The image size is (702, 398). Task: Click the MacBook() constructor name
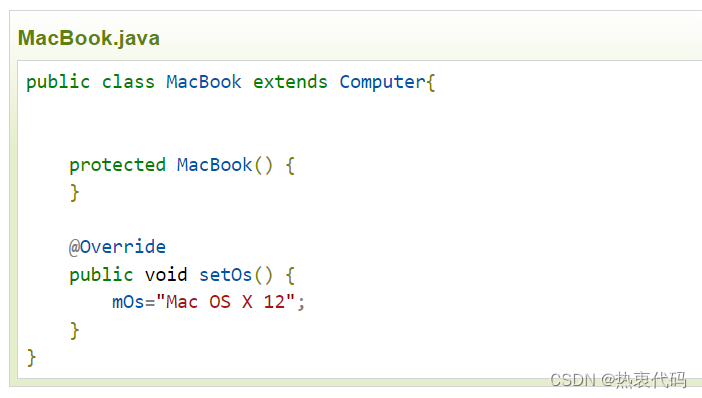coord(214,165)
